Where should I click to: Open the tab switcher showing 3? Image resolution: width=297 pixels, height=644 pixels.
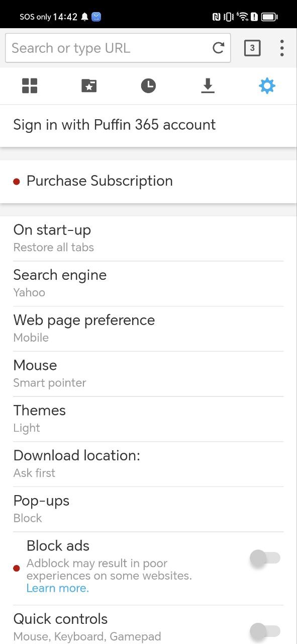point(252,48)
